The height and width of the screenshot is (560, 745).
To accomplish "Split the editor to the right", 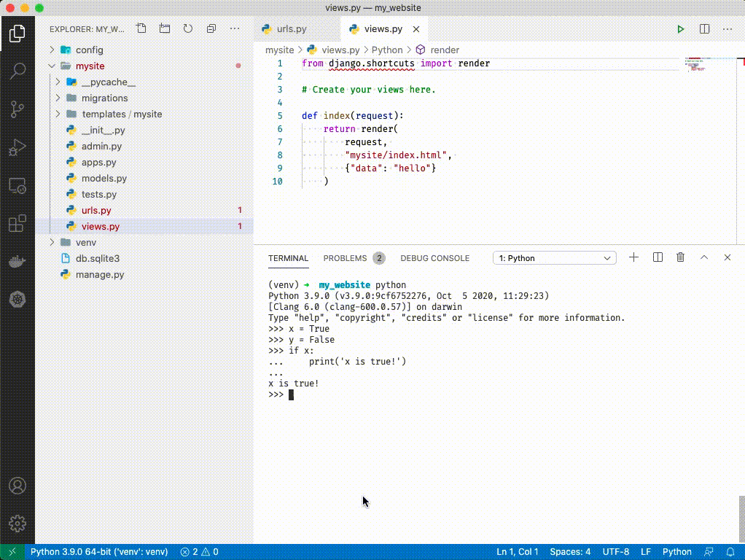I will pyautogui.click(x=704, y=29).
